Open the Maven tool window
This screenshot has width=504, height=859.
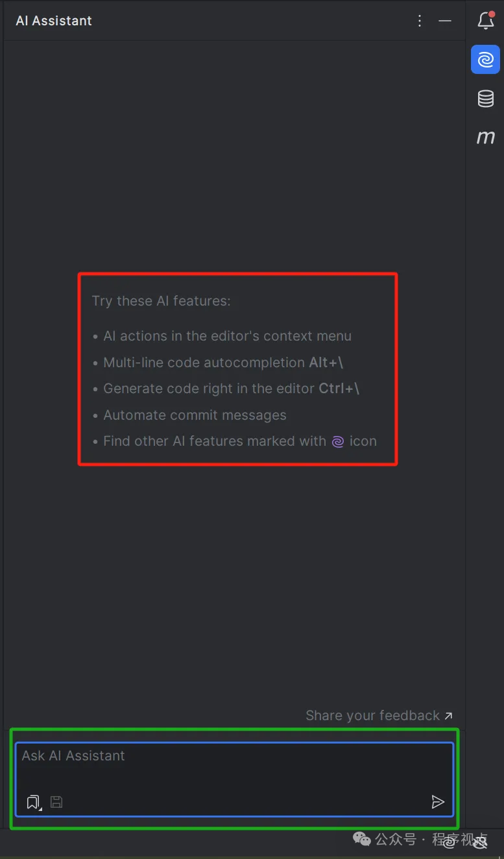(485, 137)
